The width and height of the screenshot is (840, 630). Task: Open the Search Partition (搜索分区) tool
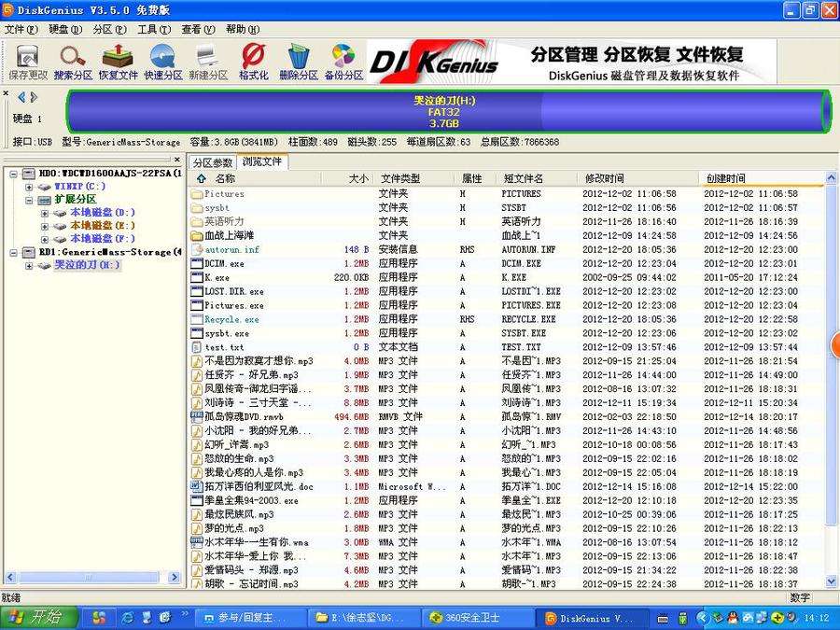pos(73,63)
